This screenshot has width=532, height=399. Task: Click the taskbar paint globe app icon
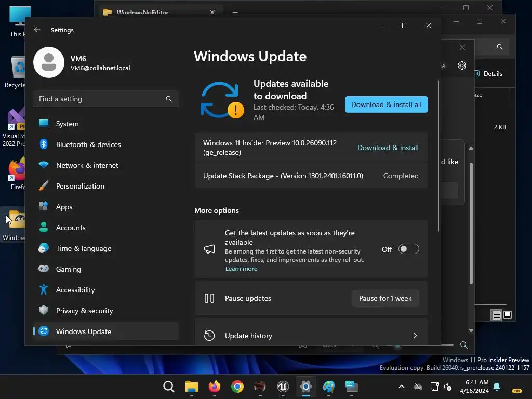click(328, 387)
